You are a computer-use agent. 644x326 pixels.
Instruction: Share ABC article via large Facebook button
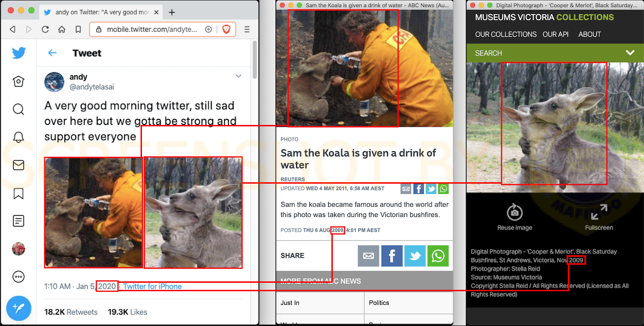tap(392, 256)
